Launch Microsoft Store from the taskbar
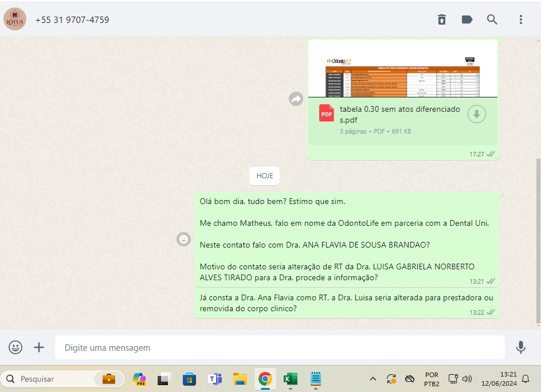The width and height of the screenshot is (541, 392). (190, 379)
